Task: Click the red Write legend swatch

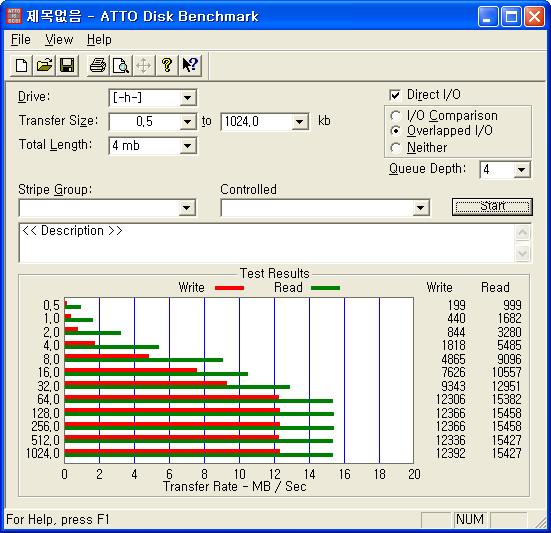Action: [229, 288]
